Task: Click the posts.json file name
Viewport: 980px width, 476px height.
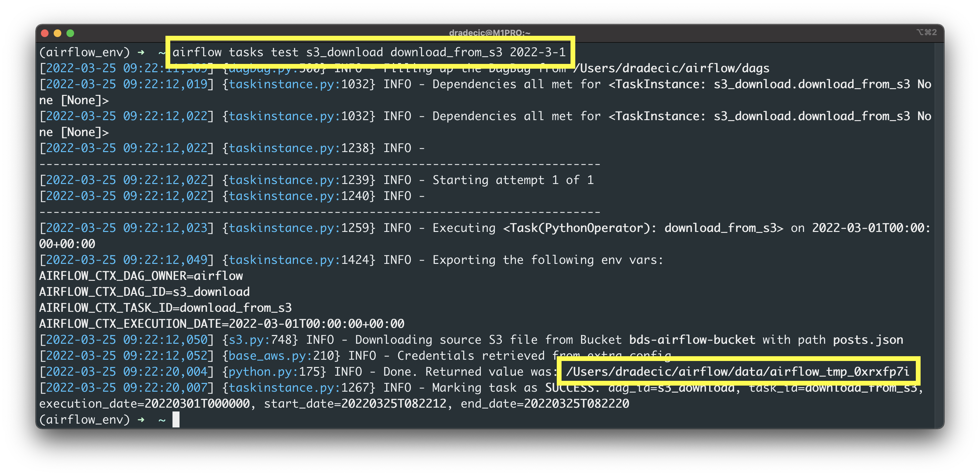Action: [x=868, y=339]
